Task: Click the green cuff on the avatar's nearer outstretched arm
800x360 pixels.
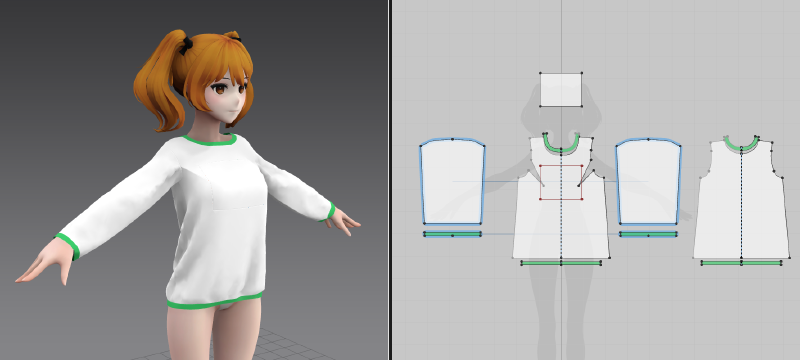Action: point(68,246)
